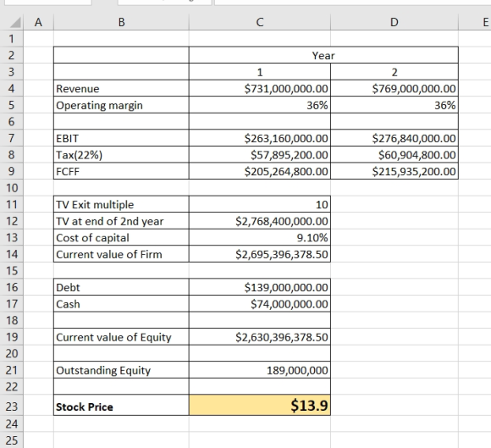Click the highlighted Stock Price value cell
This screenshot has height=448, width=491.
(x=260, y=405)
